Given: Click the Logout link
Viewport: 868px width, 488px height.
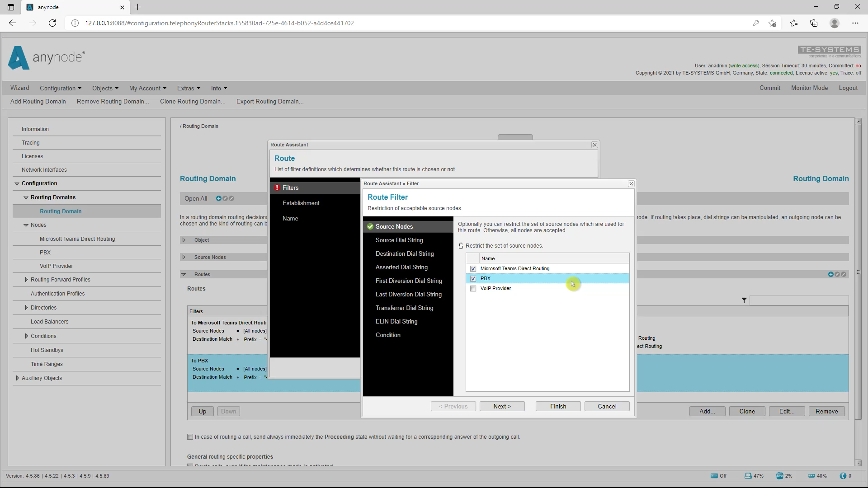Looking at the screenshot, I should (x=848, y=88).
